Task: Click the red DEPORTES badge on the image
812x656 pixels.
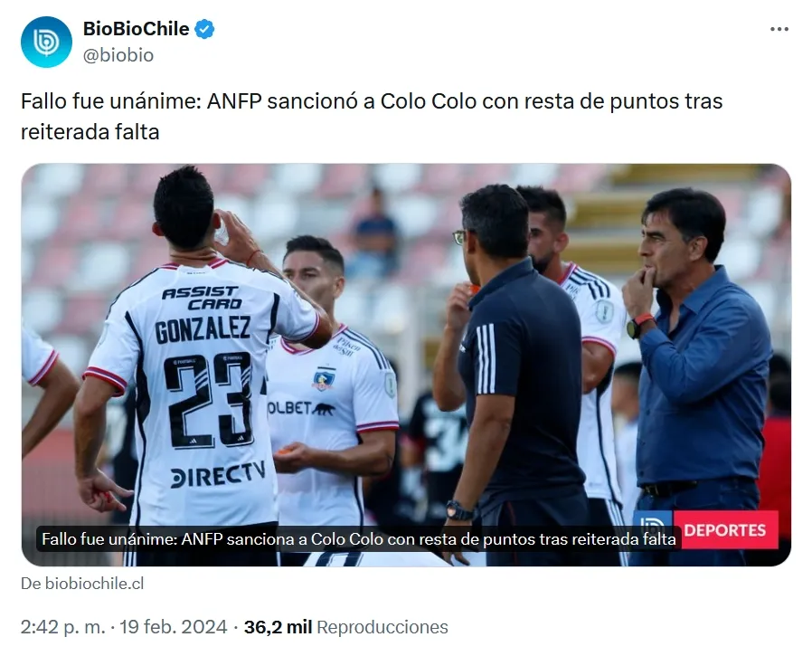Action: tap(725, 530)
